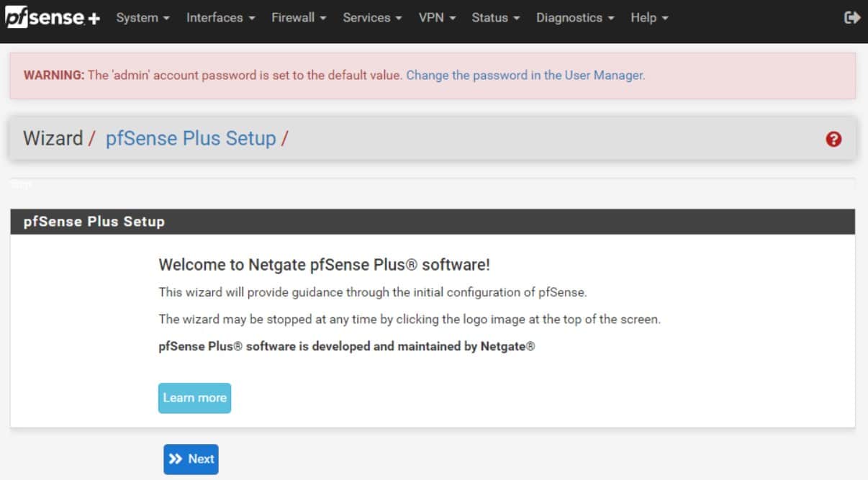
Task: Open the Firewall menu
Action: (x=294, y=17)
